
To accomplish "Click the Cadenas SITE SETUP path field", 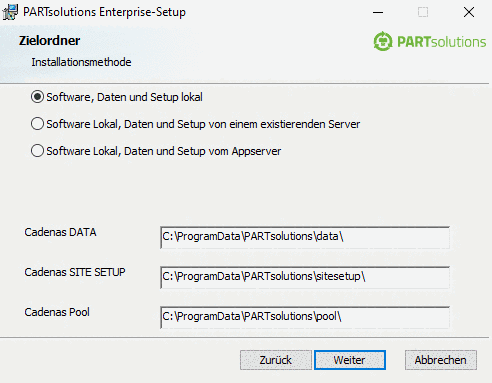I will 305,277.
